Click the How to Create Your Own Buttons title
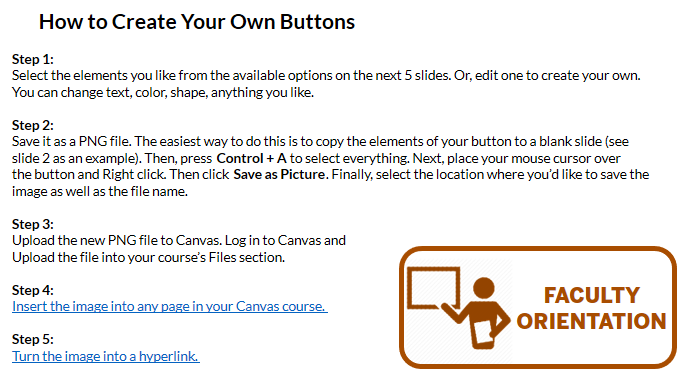 [197, 22]
